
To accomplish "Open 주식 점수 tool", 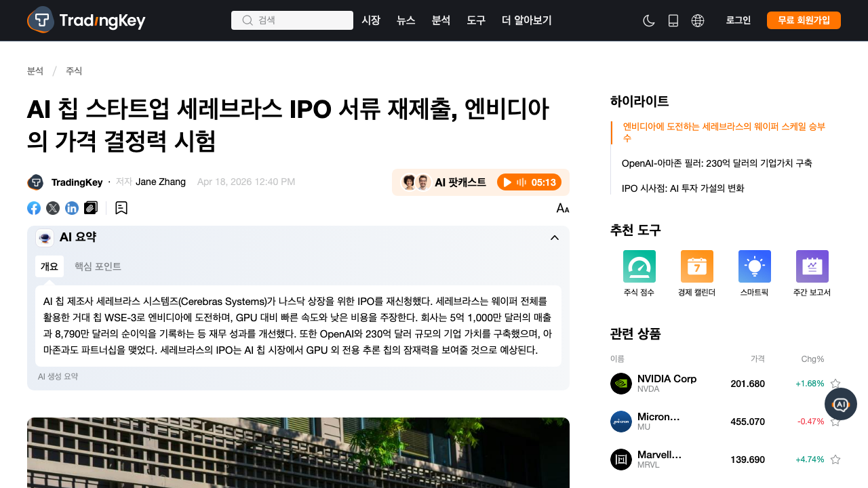I will coord(639,274).
